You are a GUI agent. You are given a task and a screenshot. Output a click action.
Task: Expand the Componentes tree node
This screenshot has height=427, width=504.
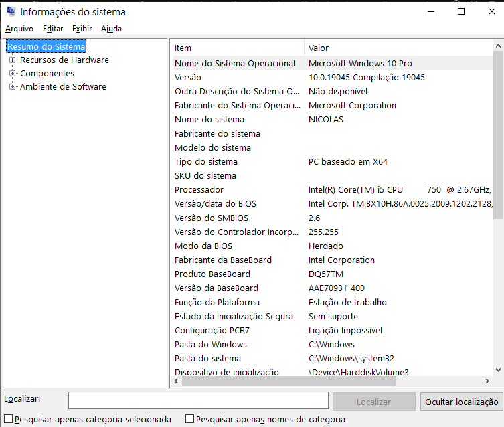[12, 73]
